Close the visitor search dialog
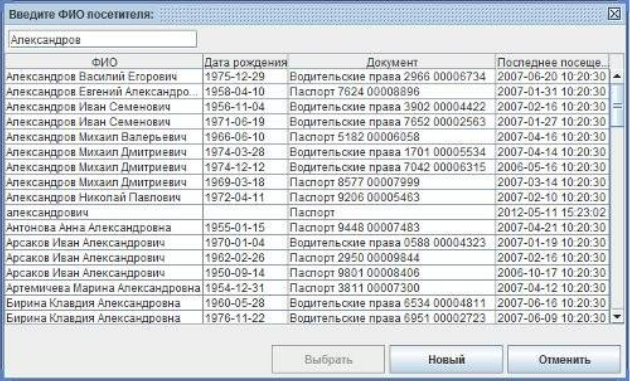 pyautogui.click(x=614, y=14)
